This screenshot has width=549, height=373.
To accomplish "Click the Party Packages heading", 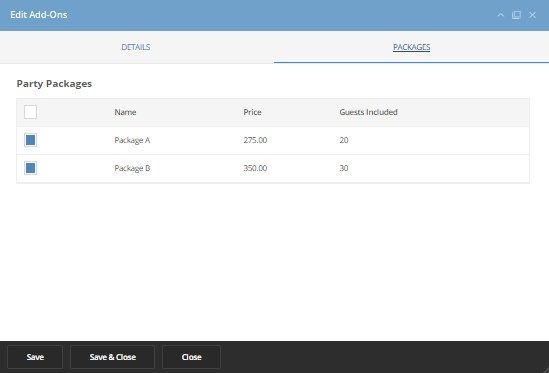I will tap(54, 84).
